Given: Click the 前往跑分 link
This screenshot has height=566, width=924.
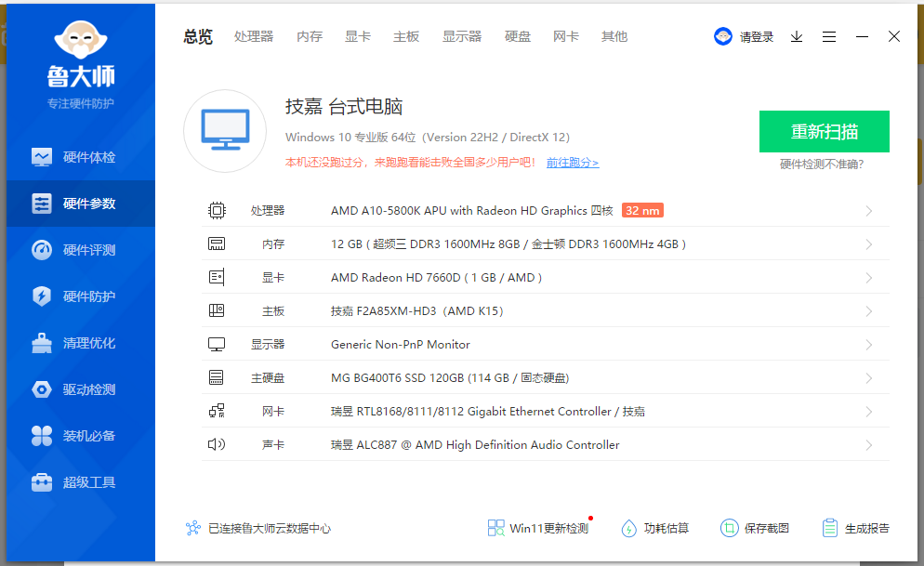Looking at the screenshot, I should coord(573,163).
